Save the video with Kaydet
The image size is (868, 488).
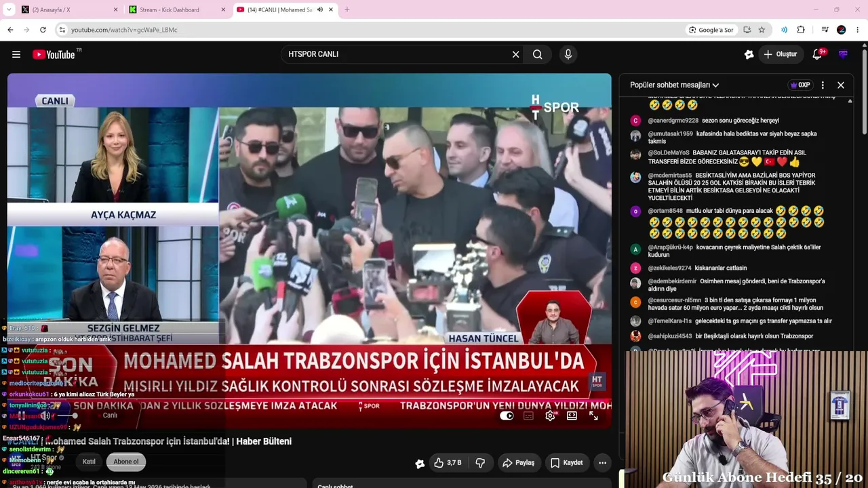[x=566, y=463]
